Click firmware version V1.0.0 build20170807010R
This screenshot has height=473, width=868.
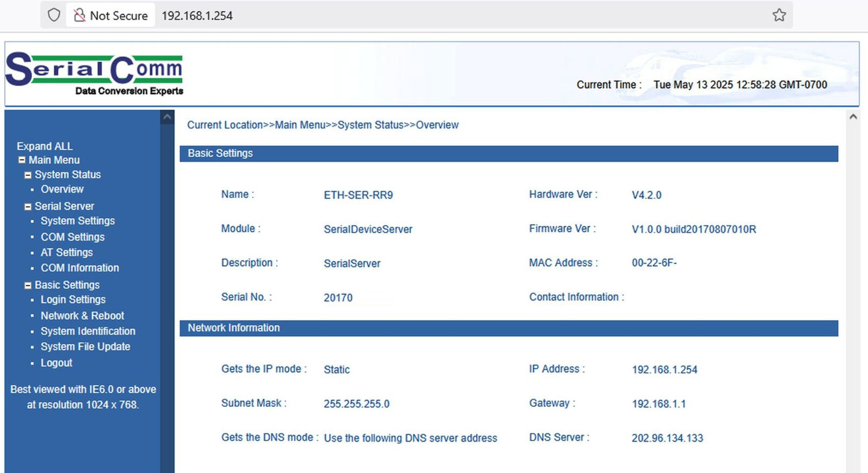point(694,229)
